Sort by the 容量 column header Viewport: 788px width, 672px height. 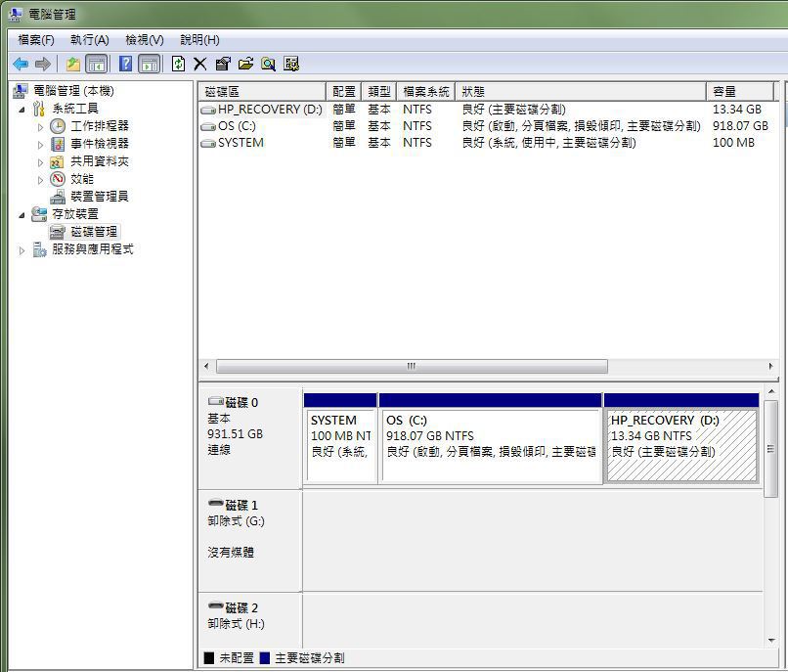pyautogui.click(x=740, y=92)
